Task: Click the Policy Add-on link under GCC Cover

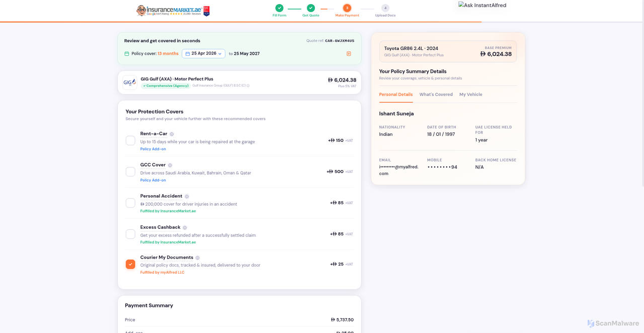Action: point(153,180)
